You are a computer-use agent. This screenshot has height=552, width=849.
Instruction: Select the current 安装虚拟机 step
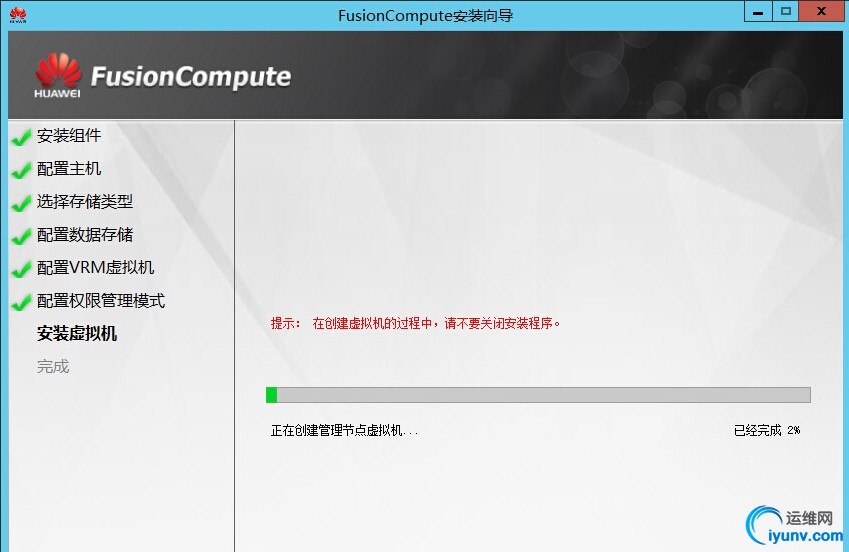coord(77,334)
